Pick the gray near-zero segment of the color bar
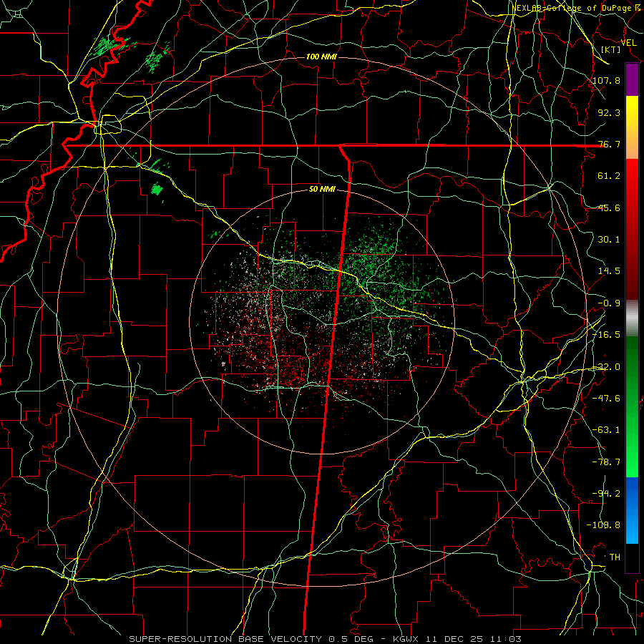The height and width of the screenshot is (644, 644). click(632, 318)
